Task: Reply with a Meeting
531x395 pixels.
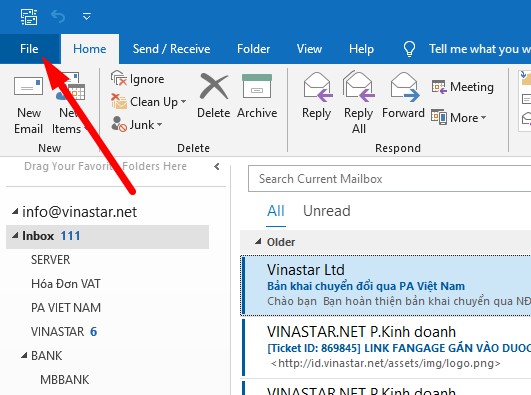Action: [463, 87]
